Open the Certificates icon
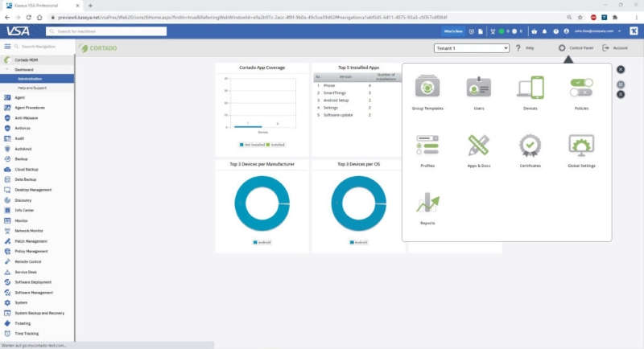Image resolution: width=644 pixels, height=349 pixels. pyautogui.click(x=530, y=145)
